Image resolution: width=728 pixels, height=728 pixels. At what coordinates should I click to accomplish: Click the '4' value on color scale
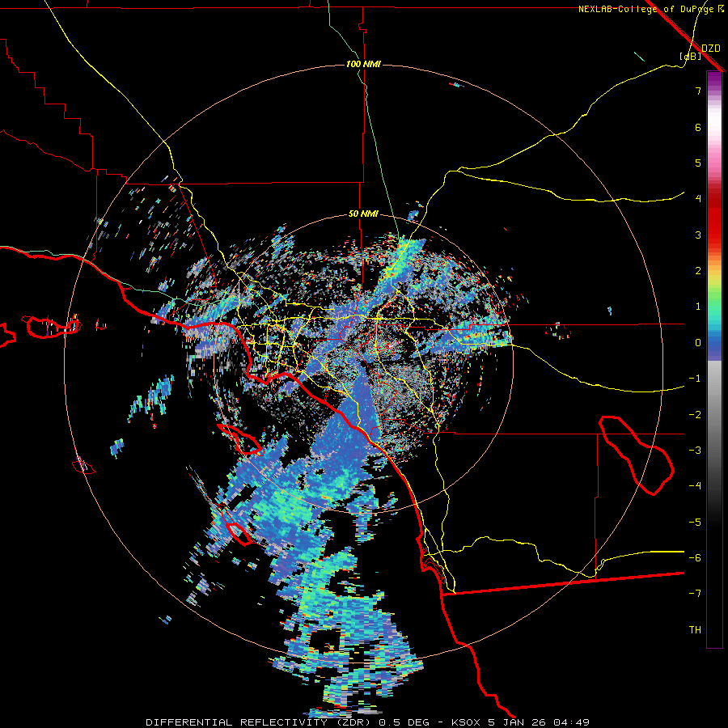[x=698, y=199]
